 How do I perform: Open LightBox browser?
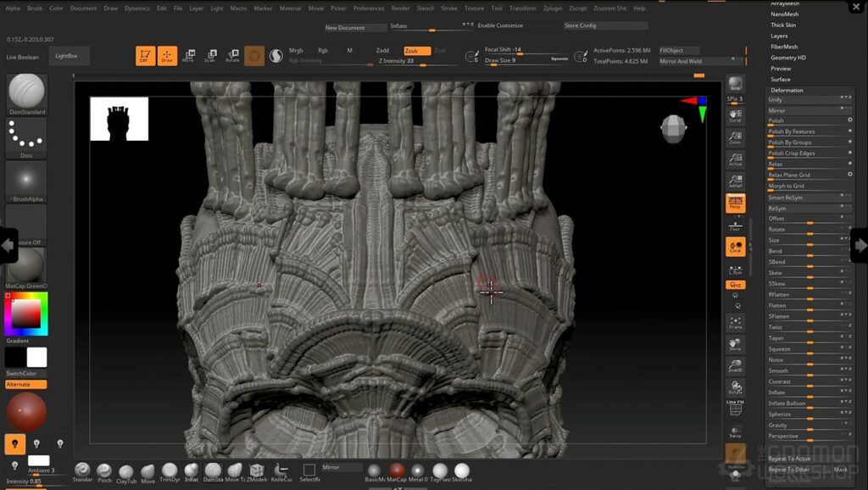[x=69, y=56]
